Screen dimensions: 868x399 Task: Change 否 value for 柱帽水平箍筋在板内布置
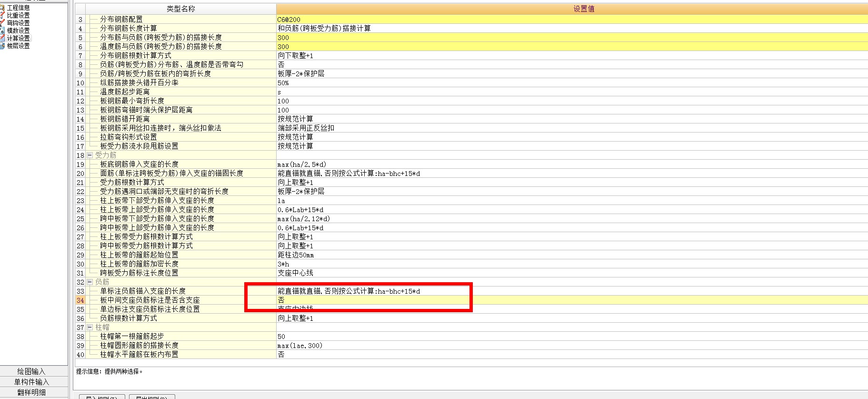(572, 355)
